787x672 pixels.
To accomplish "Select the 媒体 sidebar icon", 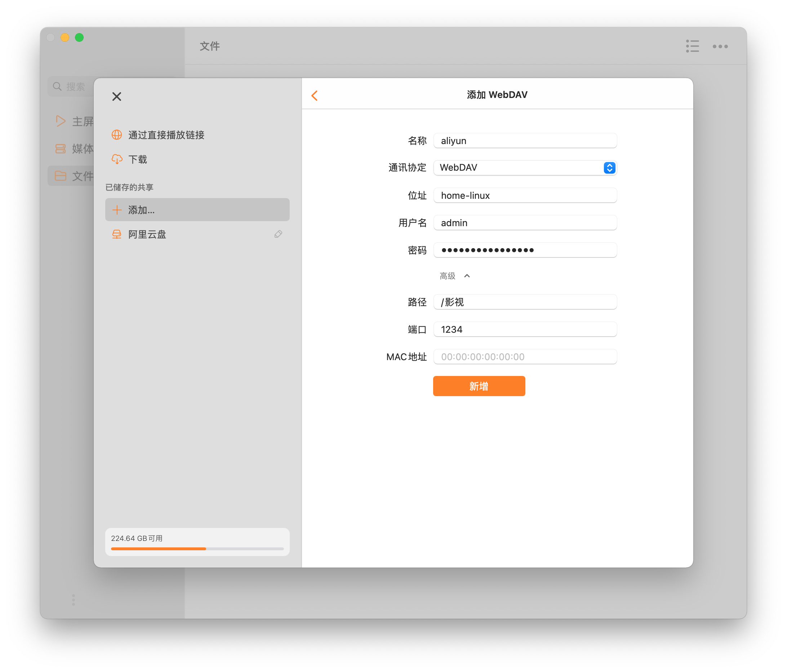I will point(61,149).
